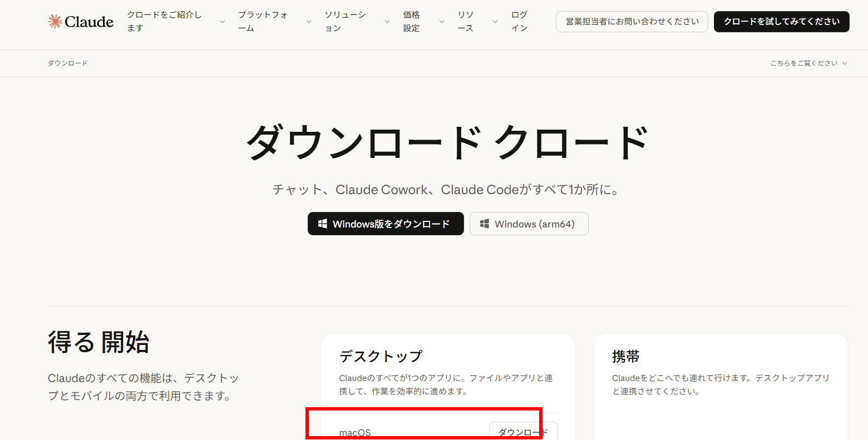
Task: Click ダウンロード next to macOS
Action: 522,432
